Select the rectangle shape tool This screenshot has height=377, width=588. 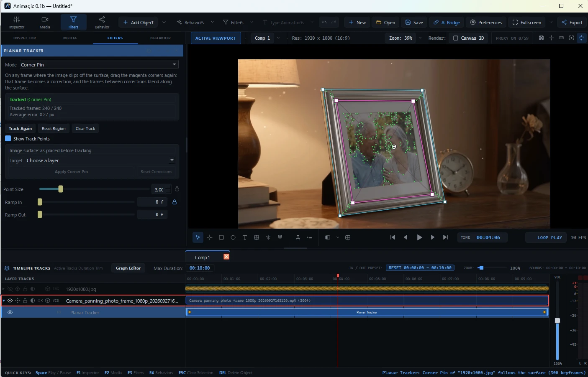[x=221, y=237]
